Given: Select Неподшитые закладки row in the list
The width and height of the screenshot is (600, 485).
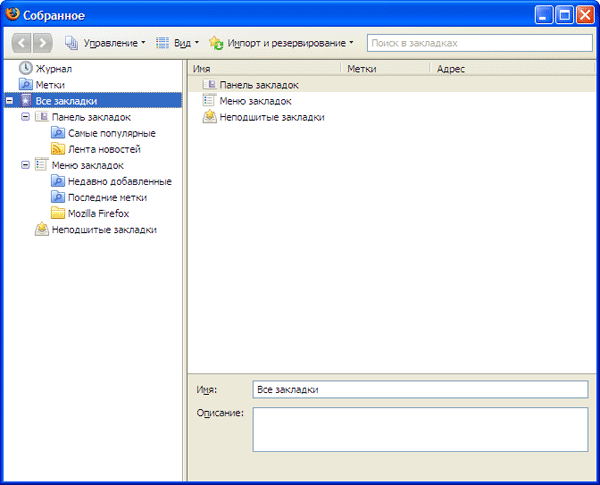Looking at the screenshot, I should coord(392,117).
